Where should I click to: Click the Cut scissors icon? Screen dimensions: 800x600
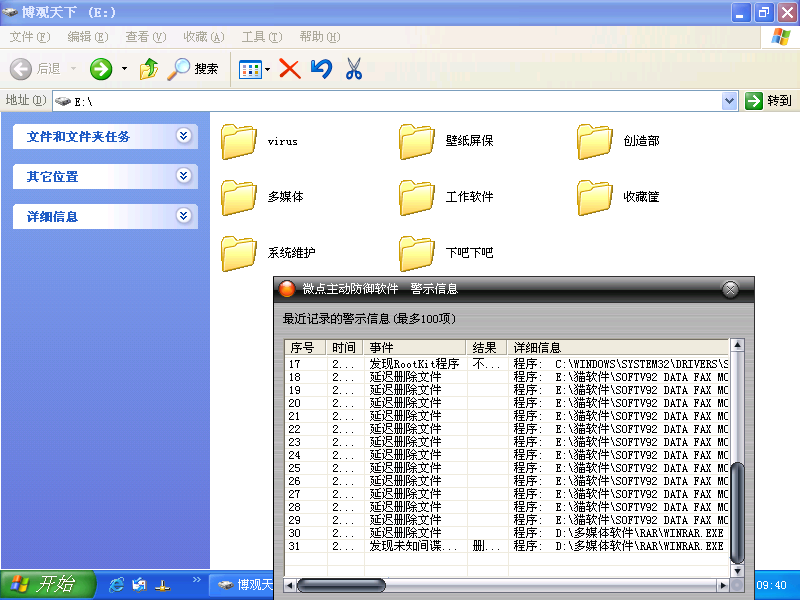pyautogui.click(x=354, y=69)
